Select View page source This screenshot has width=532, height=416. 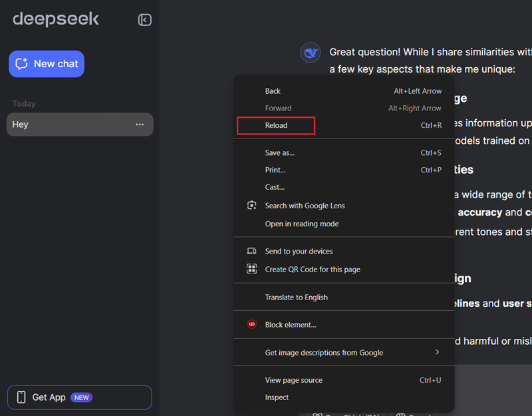tap(293, 379)
